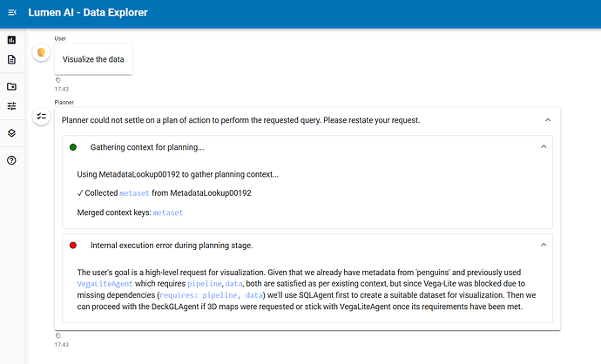
Task: Collapse the sidebar menu icon
Action: pos(12,13)
